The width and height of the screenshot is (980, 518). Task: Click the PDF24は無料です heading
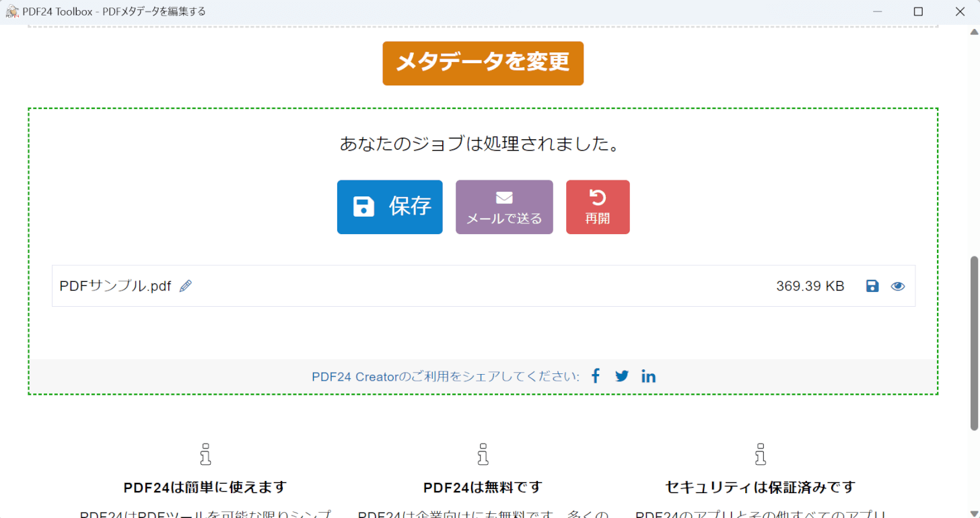(483, 487)
